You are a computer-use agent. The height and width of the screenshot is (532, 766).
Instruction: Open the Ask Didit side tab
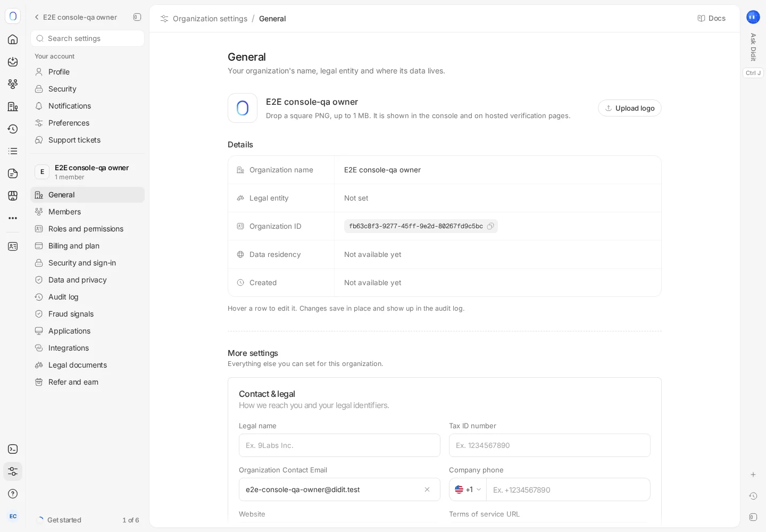point(753,47)
